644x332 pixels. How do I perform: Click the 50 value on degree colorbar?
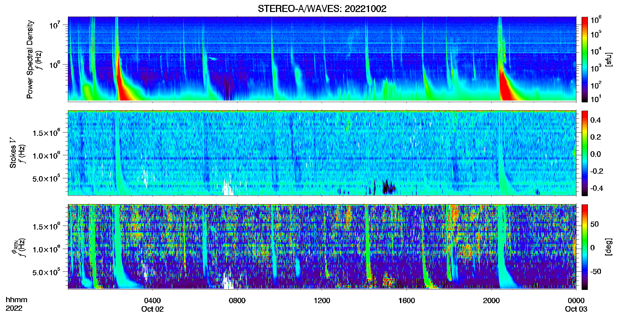(x=595, y=224)
